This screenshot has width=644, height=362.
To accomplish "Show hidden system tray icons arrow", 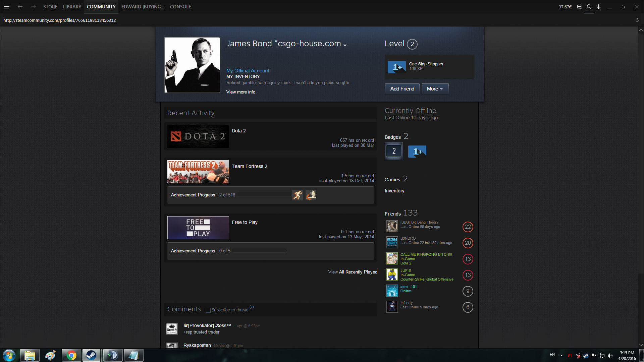I will pos(561,356).
